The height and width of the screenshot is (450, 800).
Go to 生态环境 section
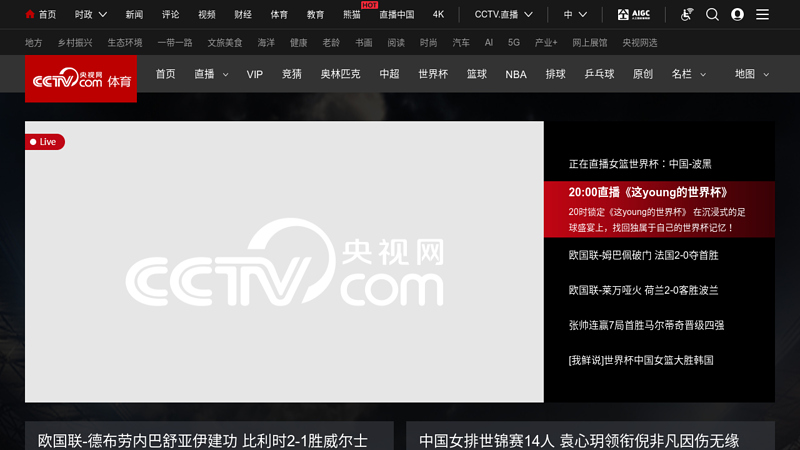tap(125, 43)
